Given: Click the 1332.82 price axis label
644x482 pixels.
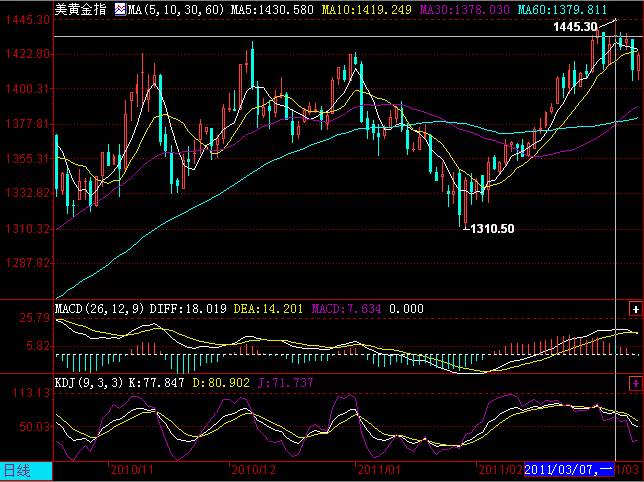Looking at the screenshot, I should [28, 193].
